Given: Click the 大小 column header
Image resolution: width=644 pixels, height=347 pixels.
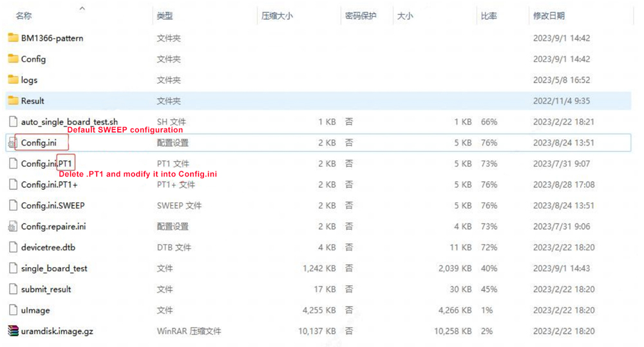Looking at the screenshot, I should click(405, 15).
